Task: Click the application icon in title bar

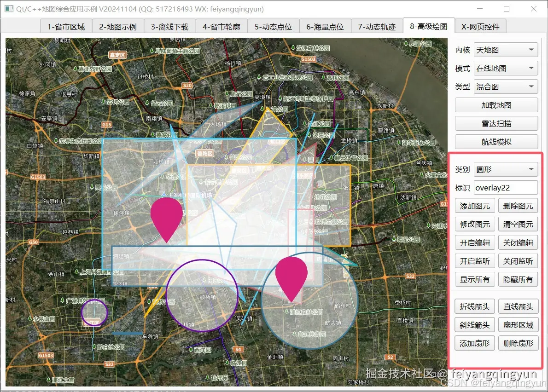Action: (x=9, y=9)
